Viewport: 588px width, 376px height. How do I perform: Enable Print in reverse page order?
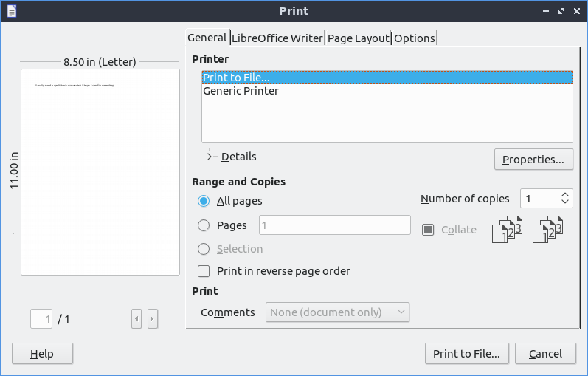[x=204, y=271]
